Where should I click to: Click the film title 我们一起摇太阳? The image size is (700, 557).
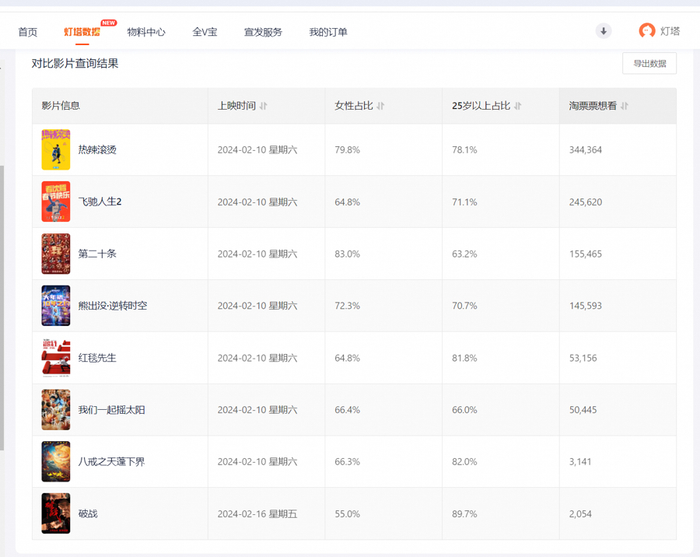[112, 410]
